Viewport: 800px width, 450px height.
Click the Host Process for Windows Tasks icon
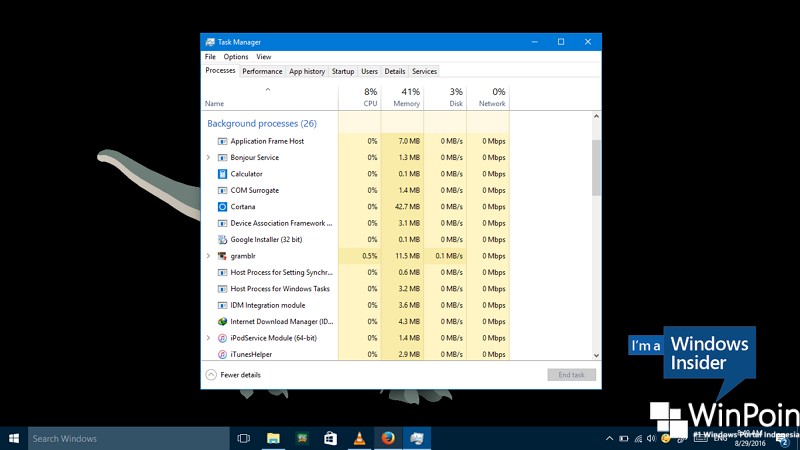pyautogui.click(x=222, y=289)
